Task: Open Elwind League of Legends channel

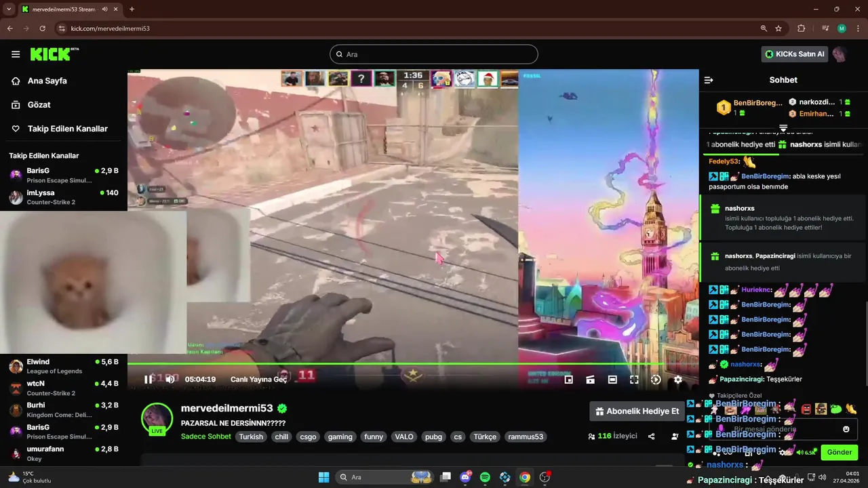Action: click(64, 366)
